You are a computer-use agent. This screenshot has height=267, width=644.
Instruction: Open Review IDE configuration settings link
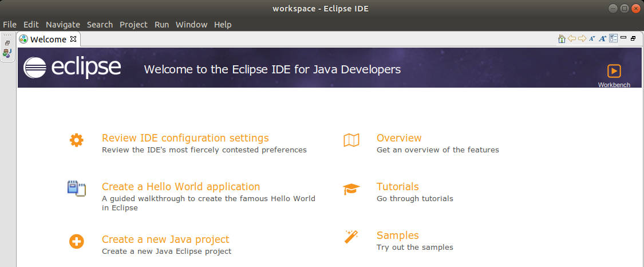coord(185,138)
